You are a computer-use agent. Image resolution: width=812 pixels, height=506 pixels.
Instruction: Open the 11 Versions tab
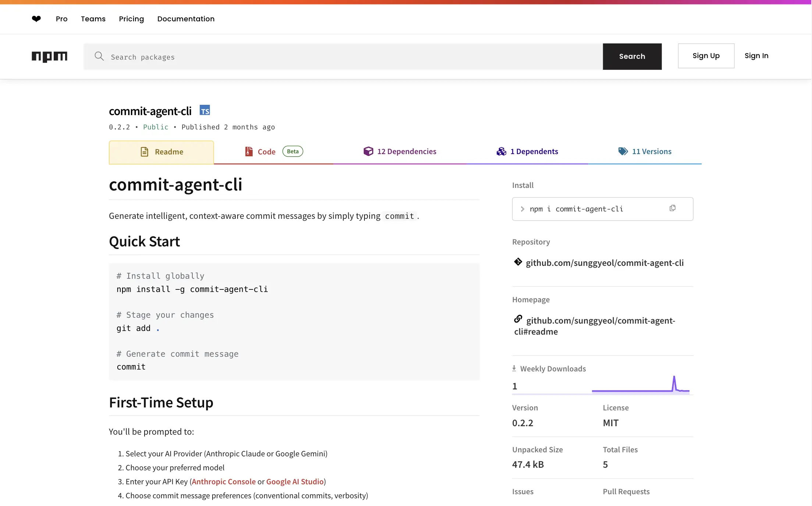coord(651,151)
